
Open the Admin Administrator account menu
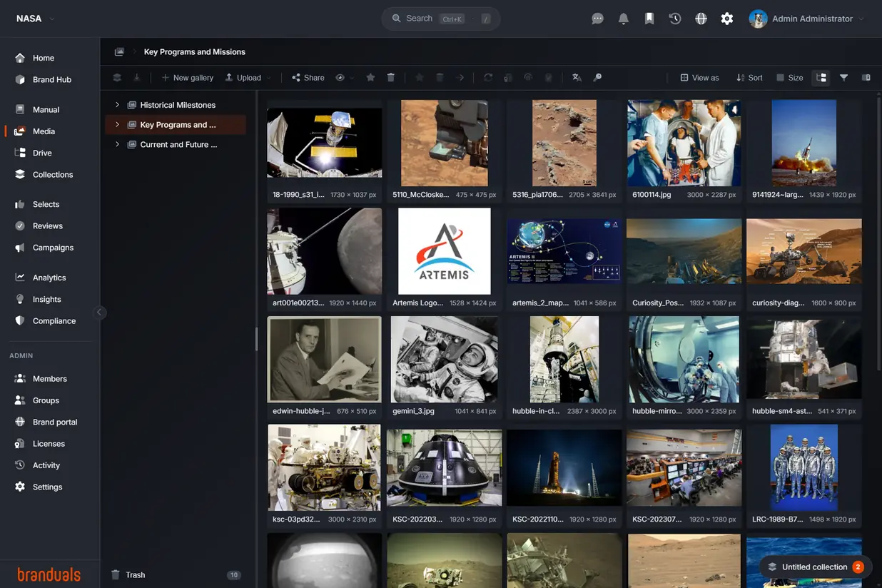tap(806, 19)
